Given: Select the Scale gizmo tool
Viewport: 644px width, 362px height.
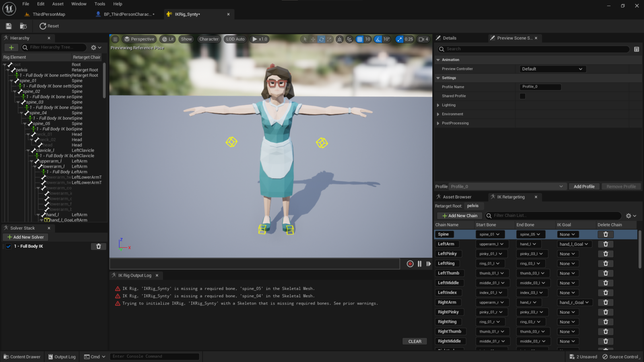Looking at the screenshot, I should [x=329, y=39].
